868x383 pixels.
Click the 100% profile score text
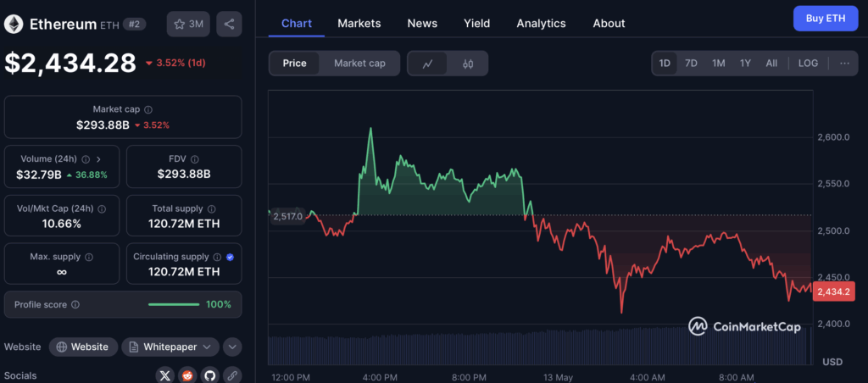point(219,304)
